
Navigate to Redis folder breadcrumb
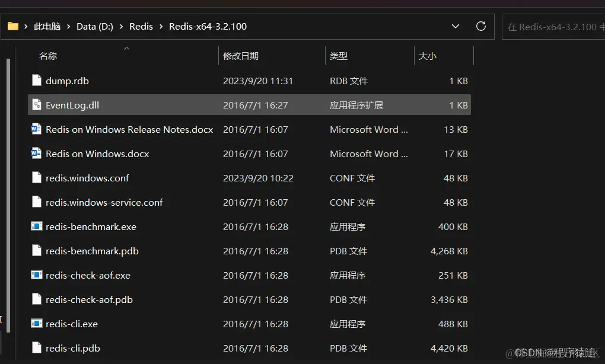coord(141,27)
